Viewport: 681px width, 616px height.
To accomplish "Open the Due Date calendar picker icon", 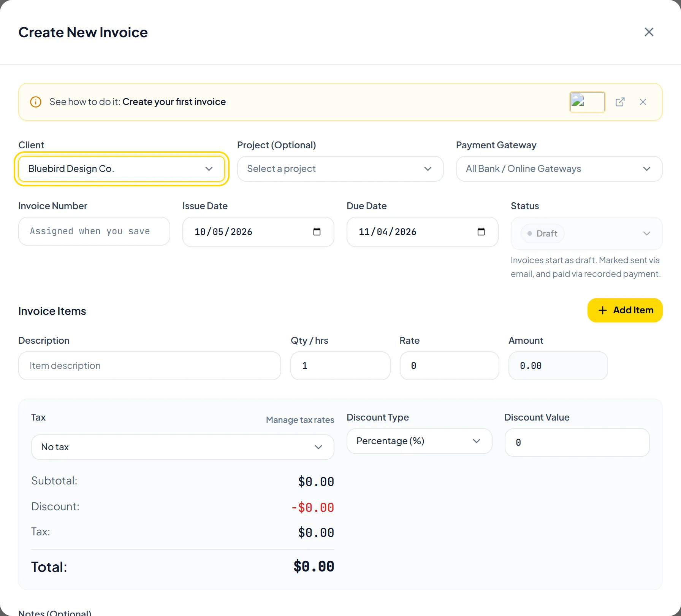I will 481,232.
